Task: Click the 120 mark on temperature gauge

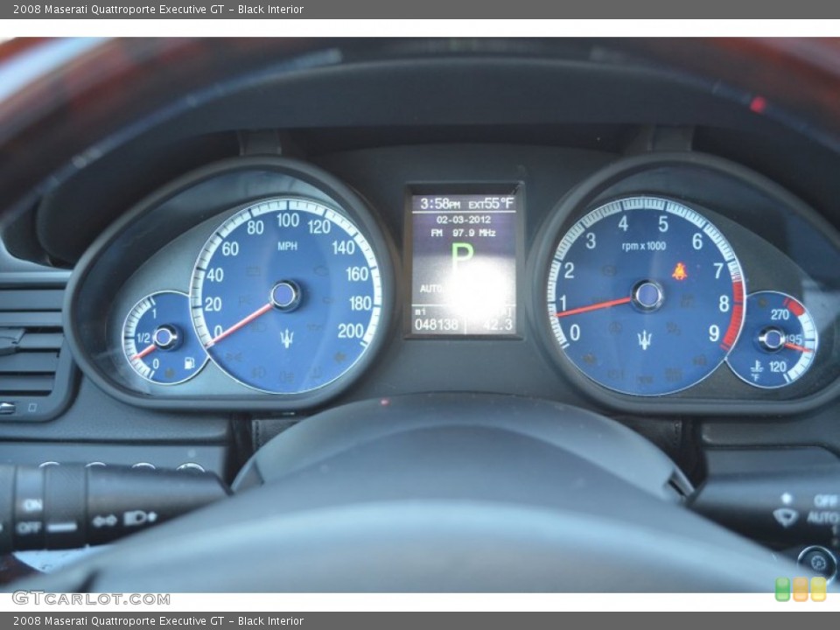Action: [x=777, y=367]
